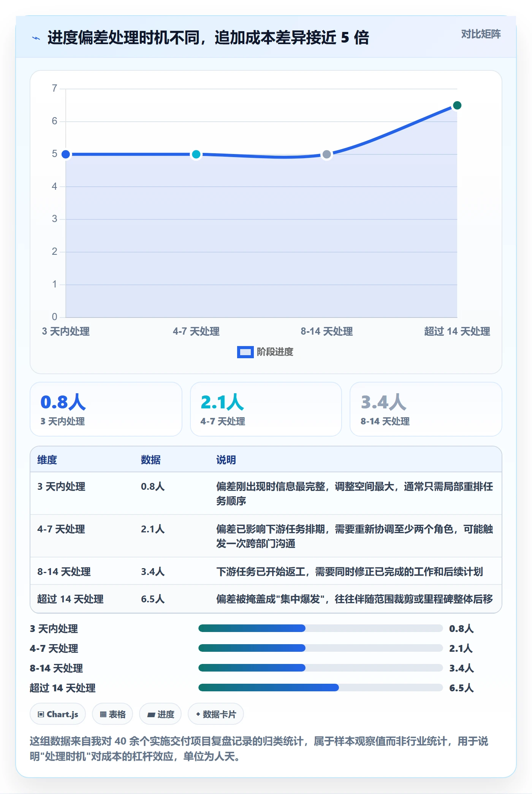Click the 表格 tag
532x794 pixels.
click(x=112, y=714)
